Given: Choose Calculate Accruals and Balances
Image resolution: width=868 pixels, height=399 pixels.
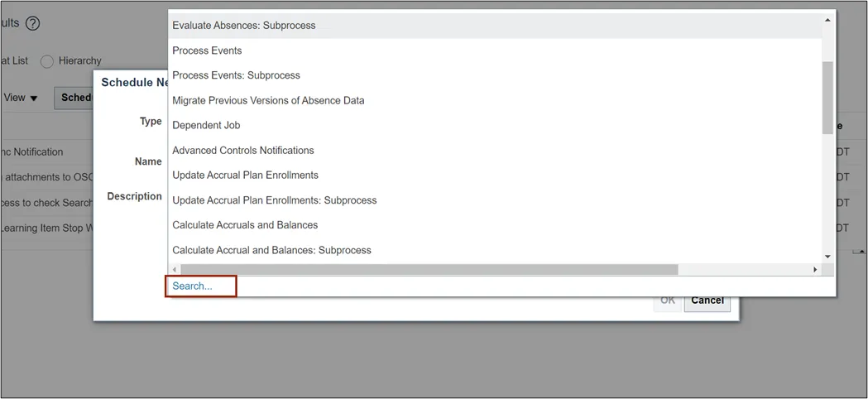Looking at the screenshot, I should [x=245, y=225].
